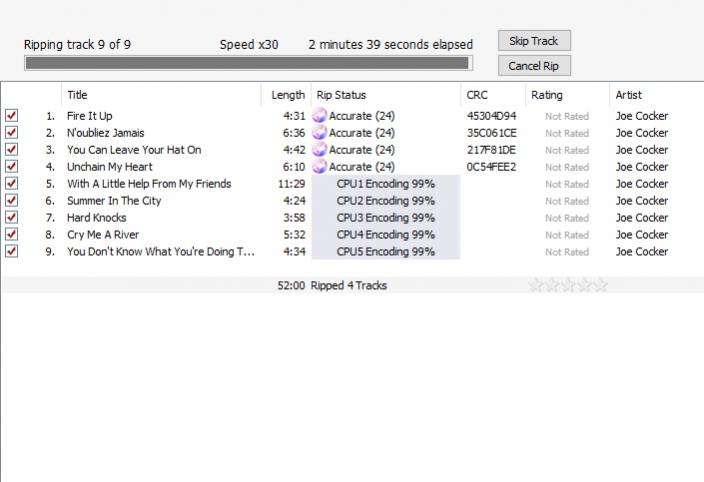Click the album star rating icons

pyautogui.click(x=567, y=285)
